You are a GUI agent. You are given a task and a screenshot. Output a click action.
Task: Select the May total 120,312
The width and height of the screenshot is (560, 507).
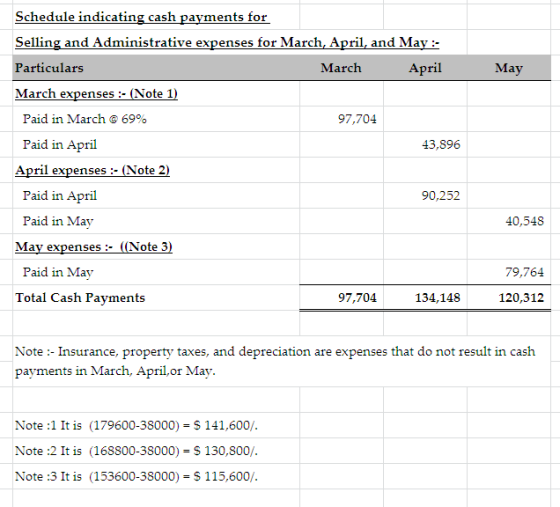(521, 298)
